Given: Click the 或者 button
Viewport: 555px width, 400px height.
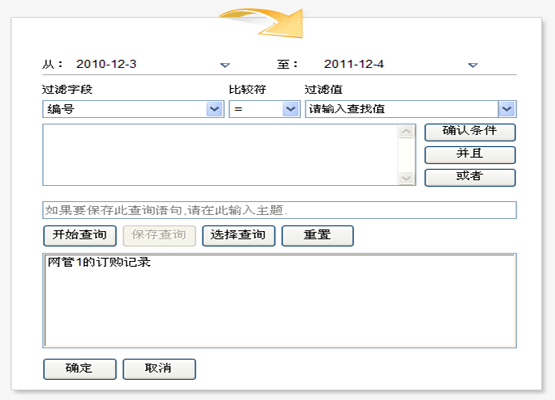Looking at the screenshot, I should (x=470, y=177).
